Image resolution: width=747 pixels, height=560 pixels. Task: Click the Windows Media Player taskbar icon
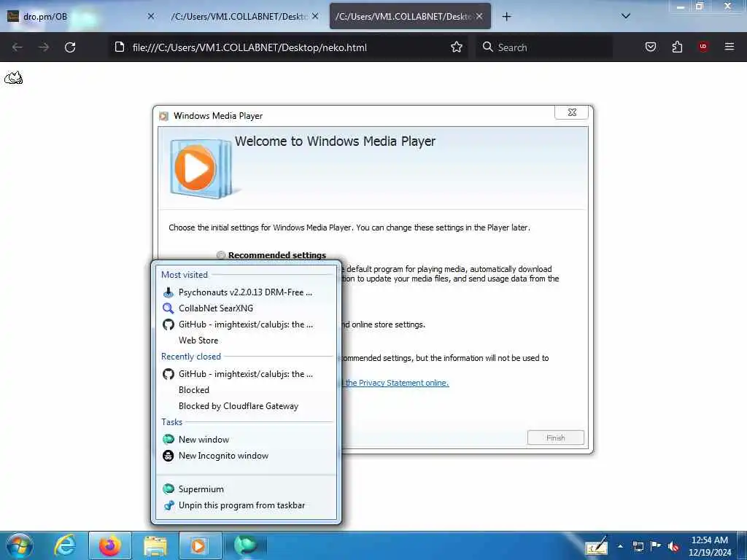pos(200,545)
